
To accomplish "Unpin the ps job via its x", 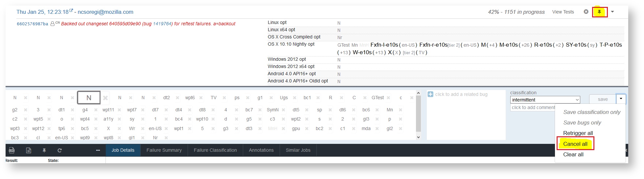I will point(248,98).
